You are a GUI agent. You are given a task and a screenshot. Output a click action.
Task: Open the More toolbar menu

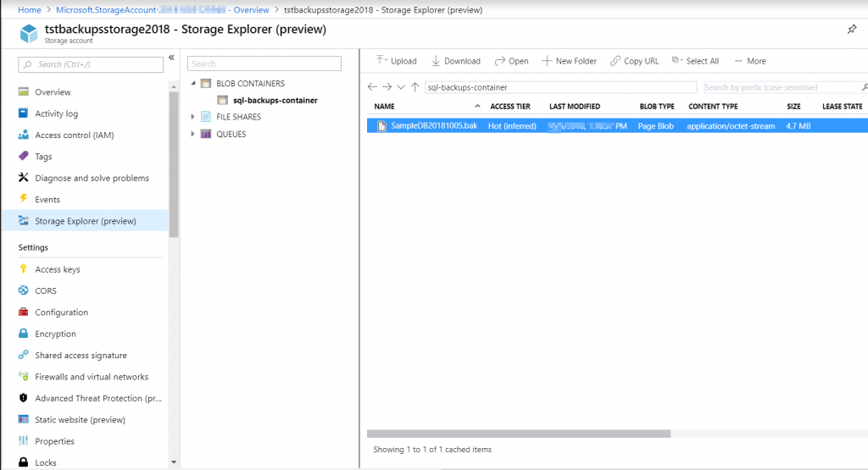coord(750,61)
